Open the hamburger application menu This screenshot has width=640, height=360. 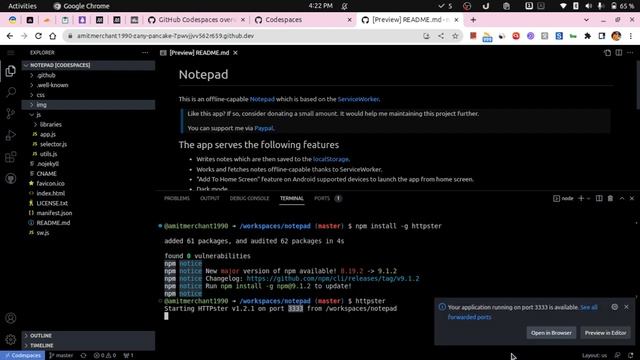(11, 53)
